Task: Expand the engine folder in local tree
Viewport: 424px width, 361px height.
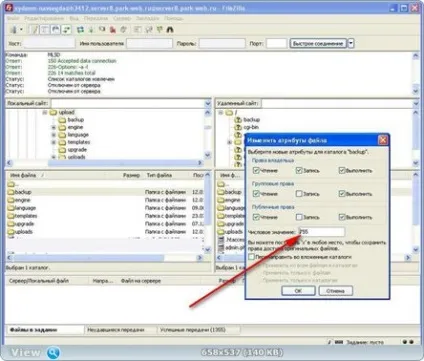Action: coord(53,127)
